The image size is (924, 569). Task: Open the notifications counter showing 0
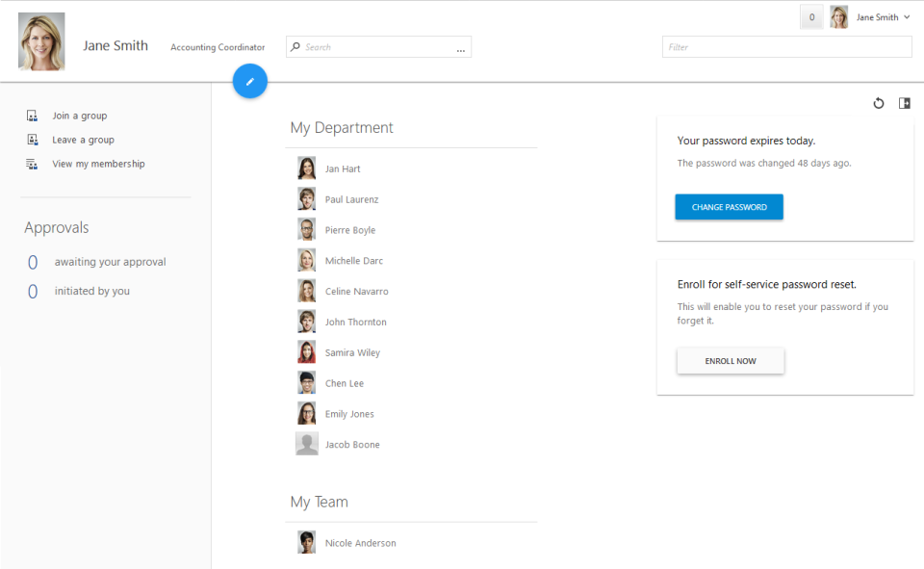pyautogui.click(x=811, y=17)
